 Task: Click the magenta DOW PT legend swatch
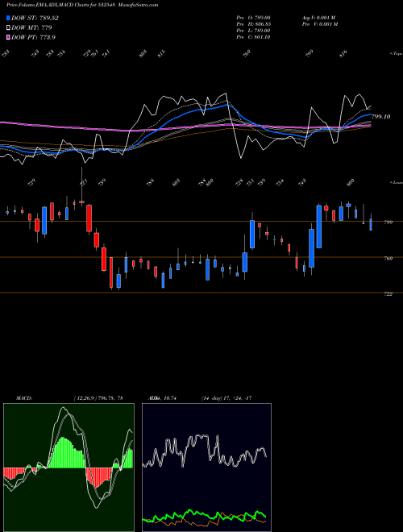pos(9,37)
